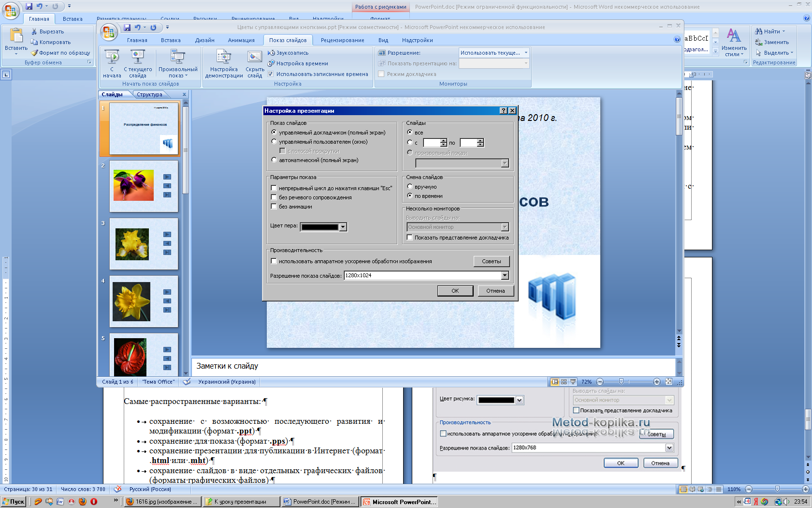The width and height of the screenshot is (812, 508).
Task: Click Пуск start button
Action: [14, 502]
